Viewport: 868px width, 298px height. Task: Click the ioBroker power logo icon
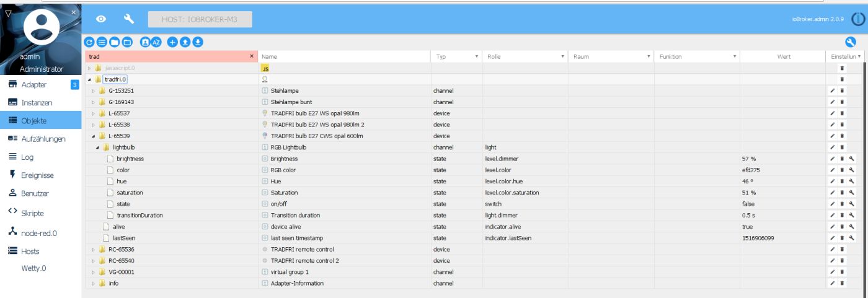(859, 20)
